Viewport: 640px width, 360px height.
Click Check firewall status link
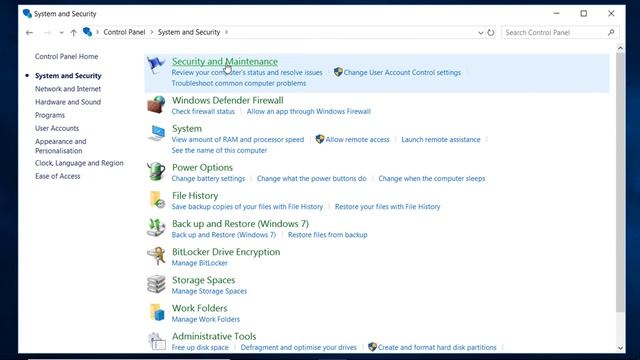pos(203,111)
